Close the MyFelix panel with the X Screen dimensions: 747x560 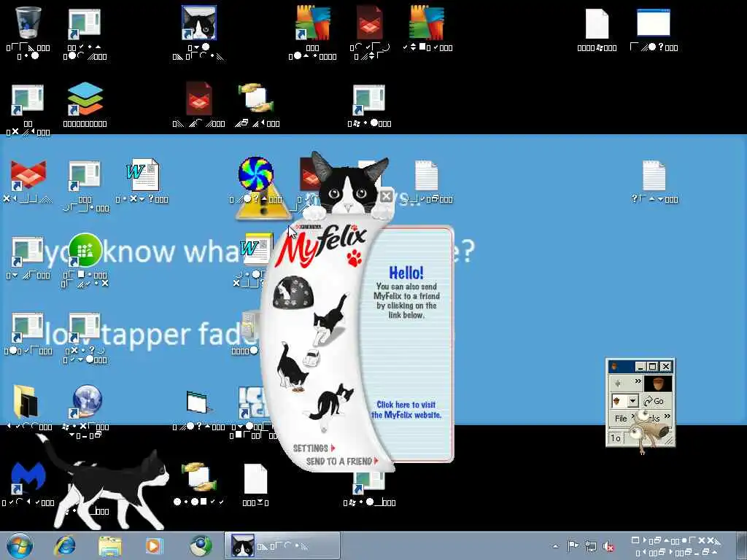[387, 196]
